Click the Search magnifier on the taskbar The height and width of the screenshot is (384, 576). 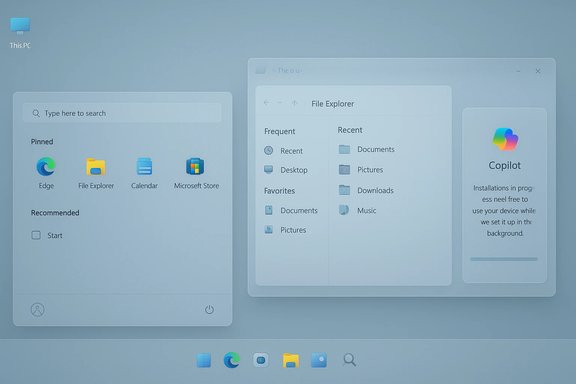click(349, 360)
